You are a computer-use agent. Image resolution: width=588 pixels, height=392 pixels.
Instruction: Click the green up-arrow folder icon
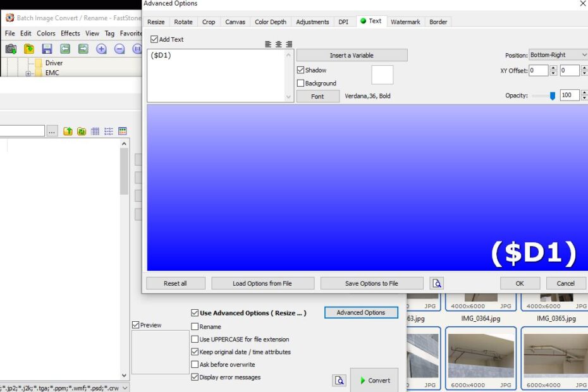pyautogui.click(x=68, y=131)
